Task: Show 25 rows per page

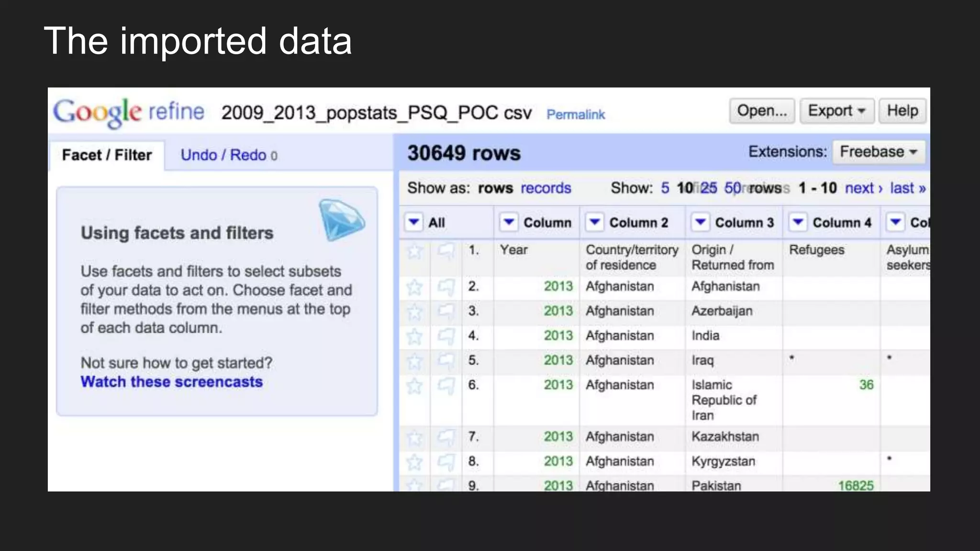Action: [709, 188]
